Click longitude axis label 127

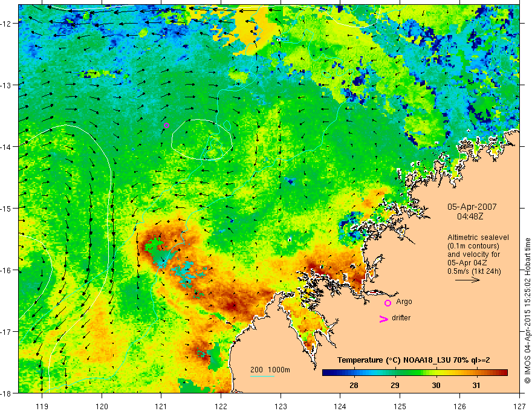(519, 406)
